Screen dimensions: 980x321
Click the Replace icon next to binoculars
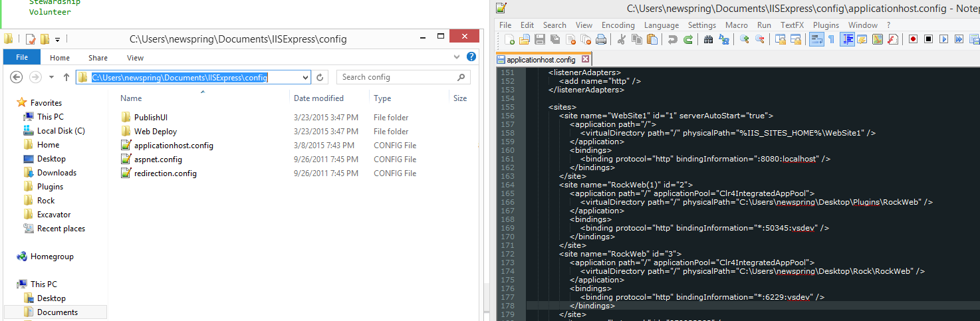pyautogui.click(x=724, y=39)
